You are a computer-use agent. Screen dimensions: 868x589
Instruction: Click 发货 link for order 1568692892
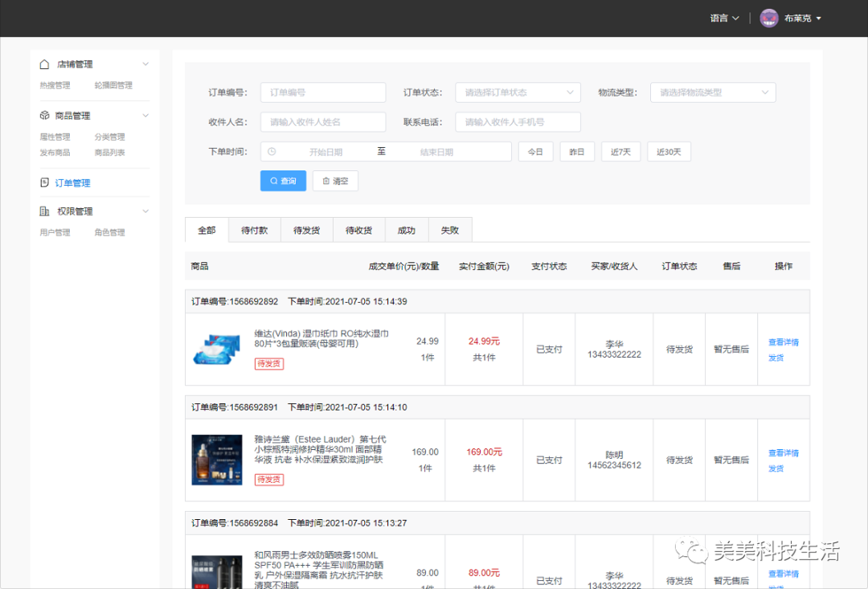click(x=775, y=357)
